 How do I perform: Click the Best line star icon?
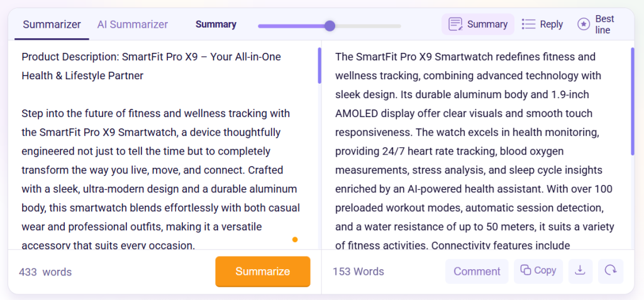(584, 25)
